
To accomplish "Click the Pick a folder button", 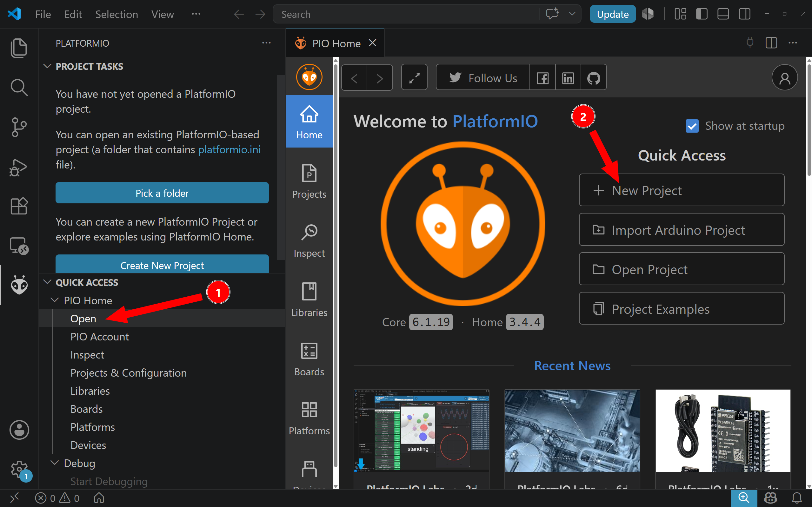I will tap(162, 193).
